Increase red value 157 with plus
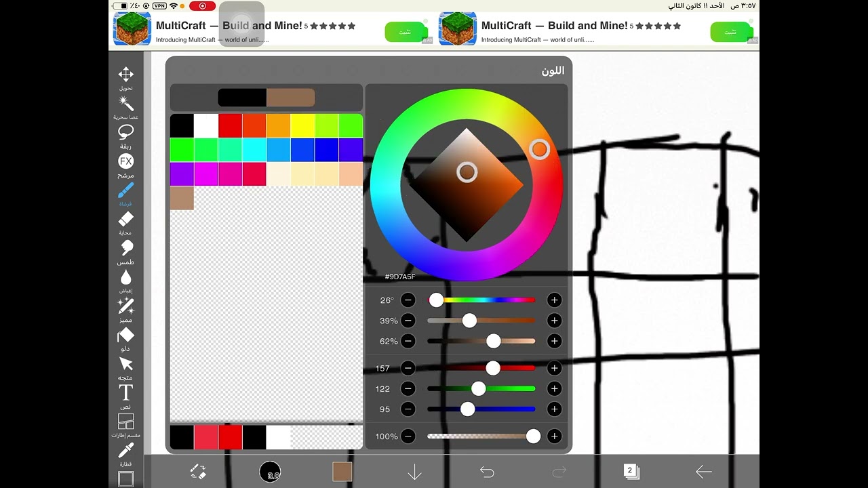The width and height of the screenshot is (868, 488). pyautogui.click(x=554, y=368)
